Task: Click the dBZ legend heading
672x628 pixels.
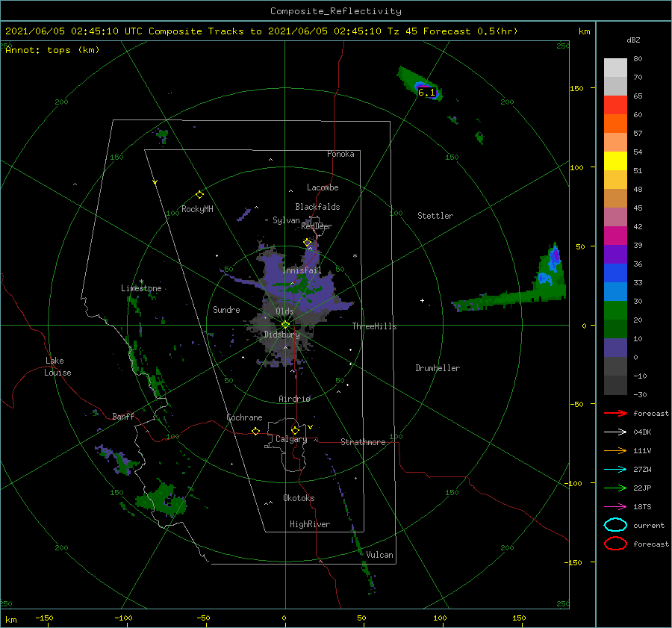Action: tap(633, 40)
